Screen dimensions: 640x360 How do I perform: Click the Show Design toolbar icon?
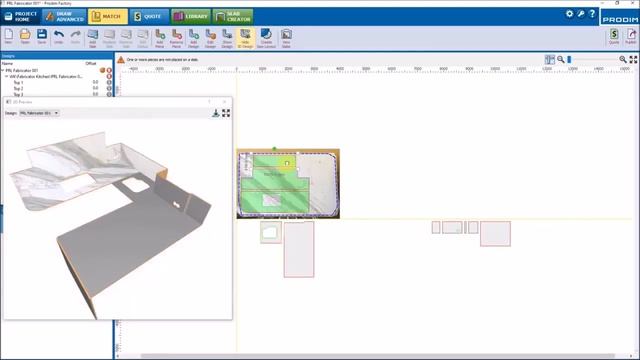point(227,38)
